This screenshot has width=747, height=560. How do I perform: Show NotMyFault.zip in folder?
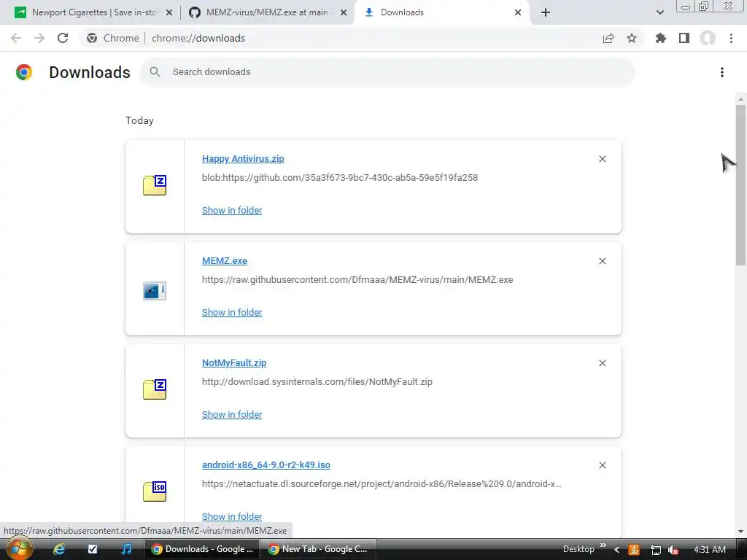[232, 415]
